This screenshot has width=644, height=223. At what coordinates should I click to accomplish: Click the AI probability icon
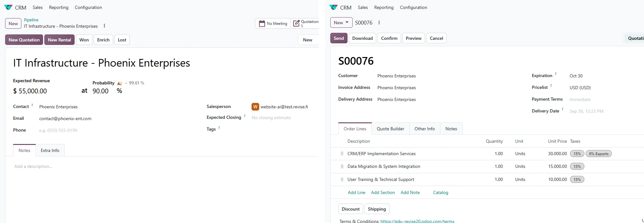coord(120,83)
